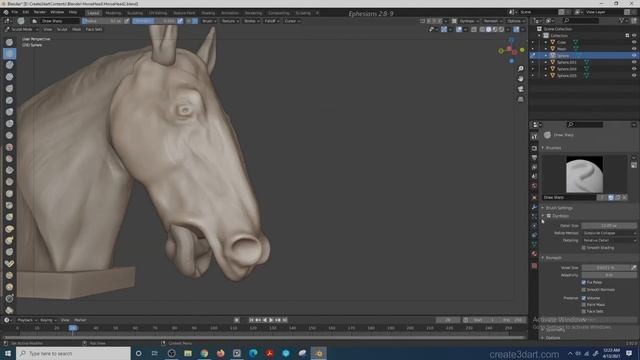Select the Blob brush tool
Viewport: 640px width, 360px height.
[x=9, y=124]
